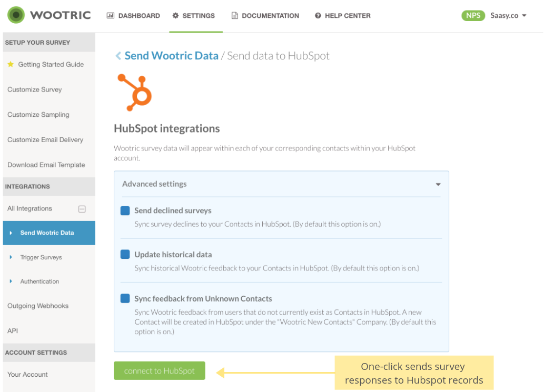
Task: Click the star icon beside Getting Started Guide
Action: (11, 64)
